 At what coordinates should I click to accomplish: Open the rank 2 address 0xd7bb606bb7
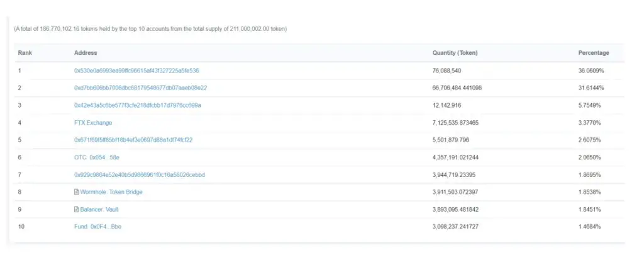140,88
